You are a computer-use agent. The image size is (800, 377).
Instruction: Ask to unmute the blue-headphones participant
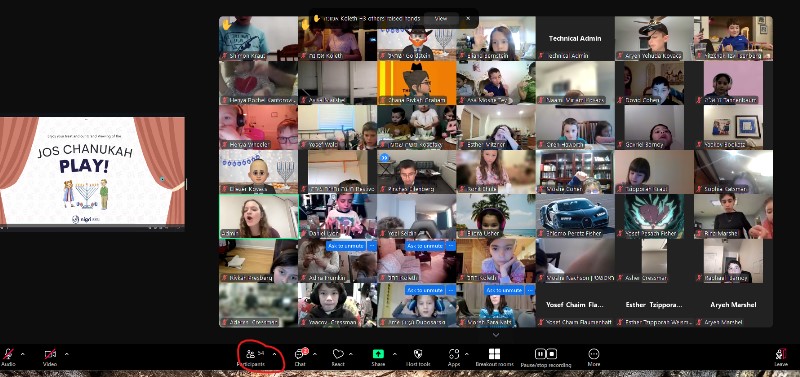tap(426, 290)
